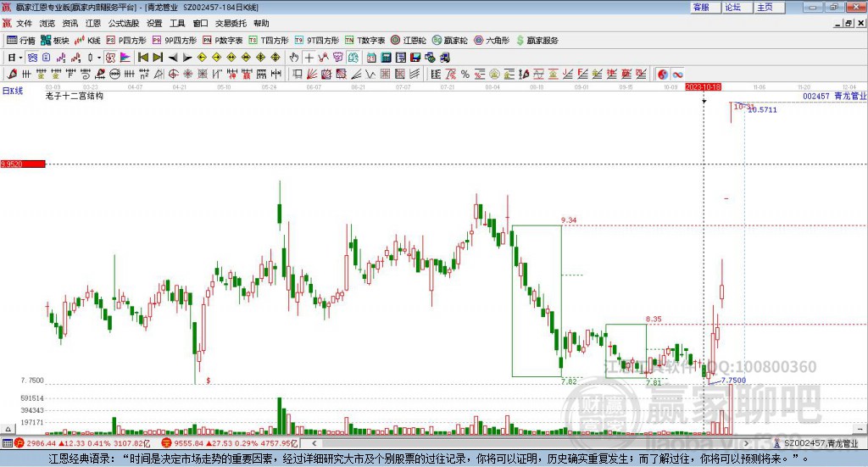Open the 9T四方形 tool

pos(317,41)
